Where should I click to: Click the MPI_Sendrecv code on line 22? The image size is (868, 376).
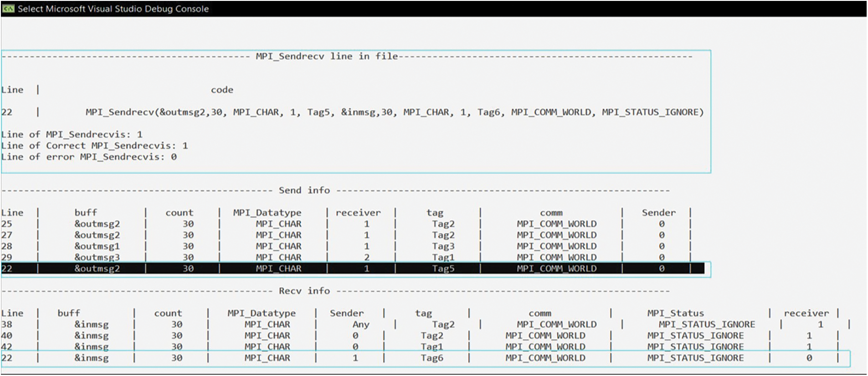click(x=394, y=112)
